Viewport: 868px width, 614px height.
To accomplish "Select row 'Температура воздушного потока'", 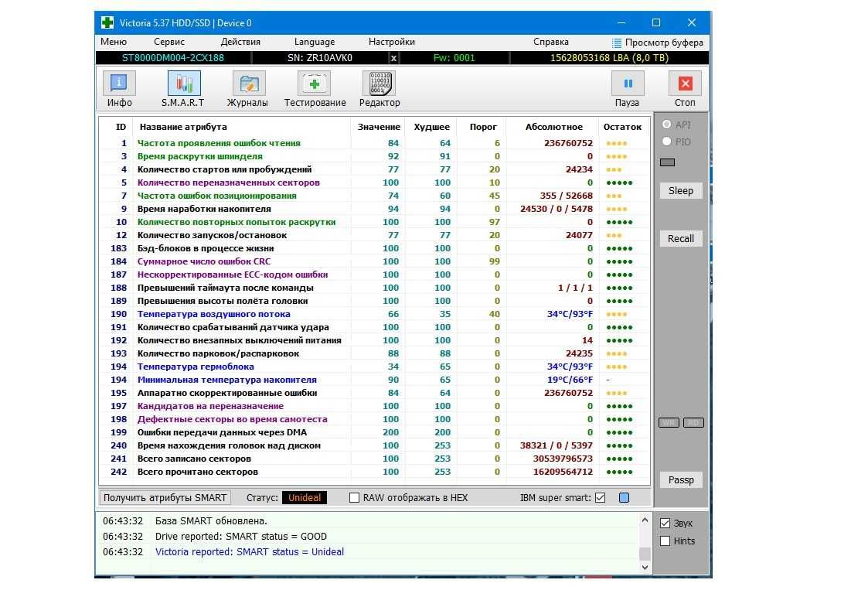I will pos(374,314).
